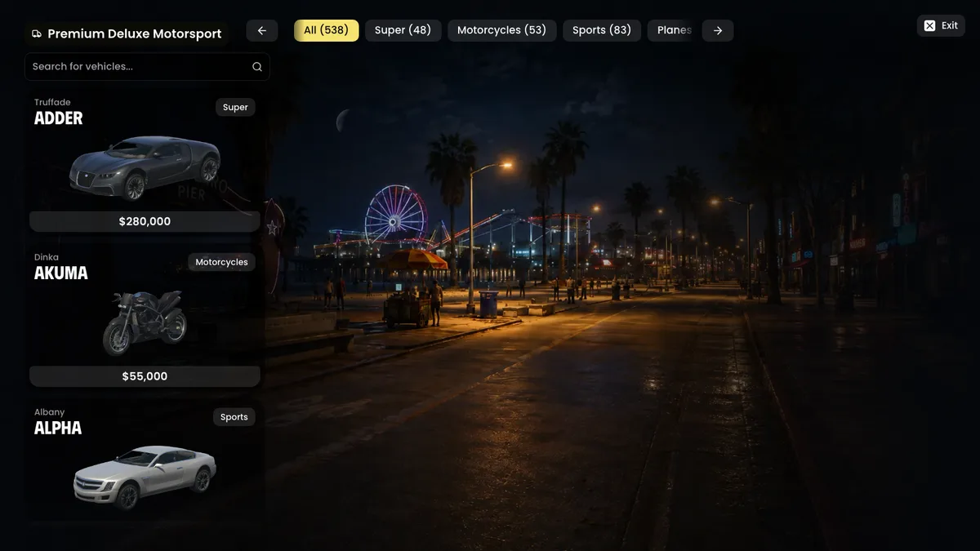The height and width of the screenshot is (551, 980).
Task: Click the Sports tag on Alpha card
Action: (x=234, y=417)
